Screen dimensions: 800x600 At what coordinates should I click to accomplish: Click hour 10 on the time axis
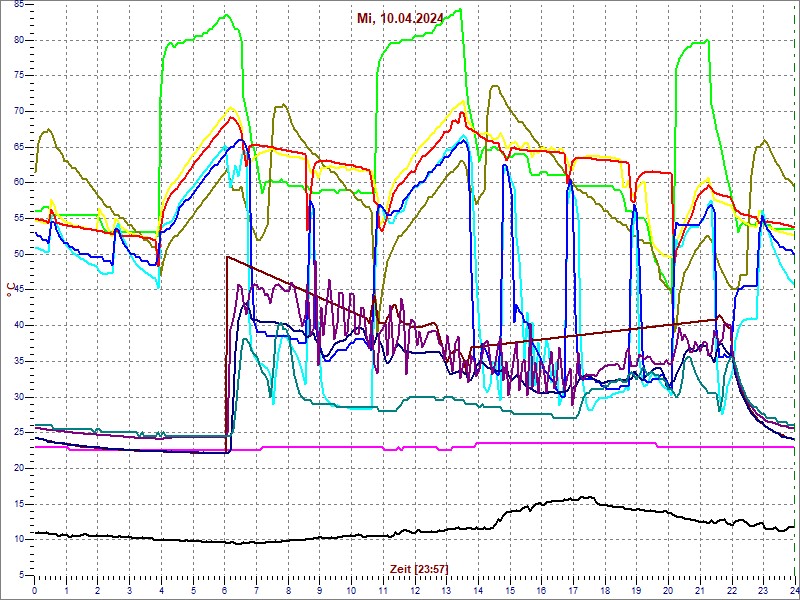tap(352, 590)
